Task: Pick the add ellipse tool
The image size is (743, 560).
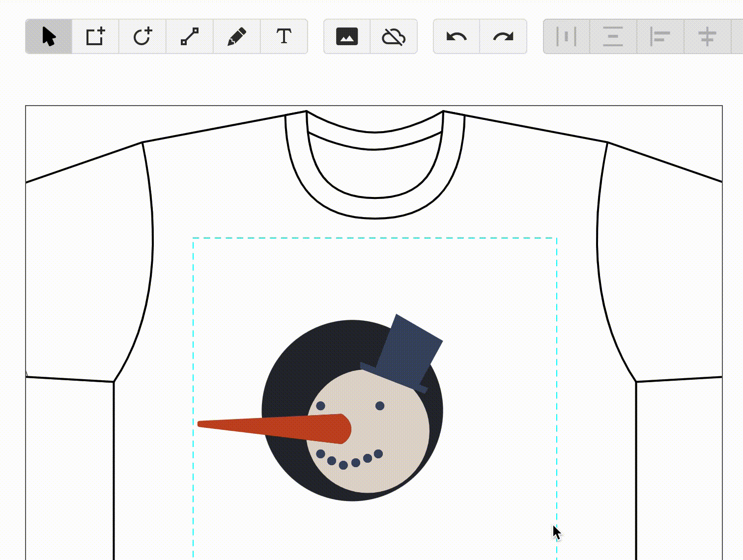Action: pos(143,37)
